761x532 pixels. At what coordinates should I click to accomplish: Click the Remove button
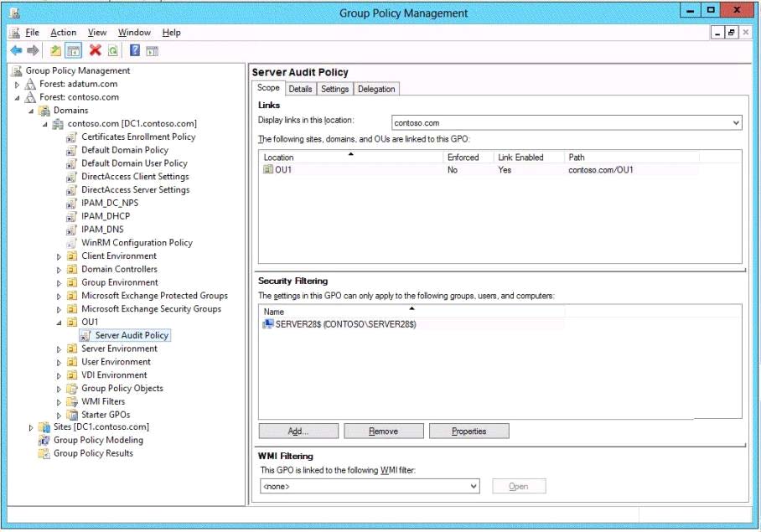[x=383, y=431]
